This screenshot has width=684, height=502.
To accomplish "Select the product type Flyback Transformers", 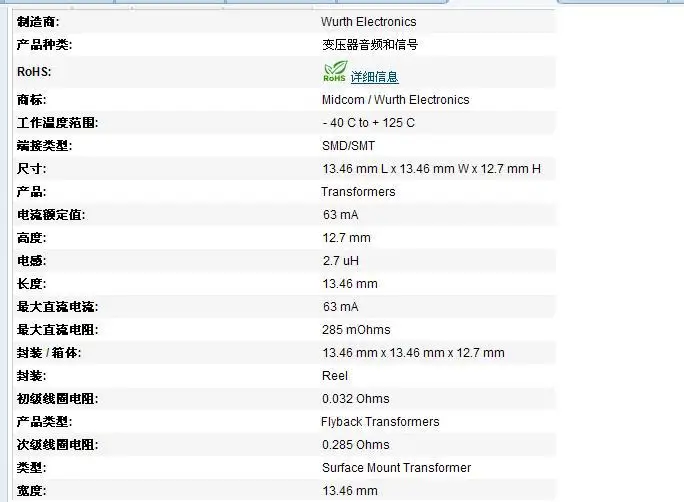I will 380,422.
